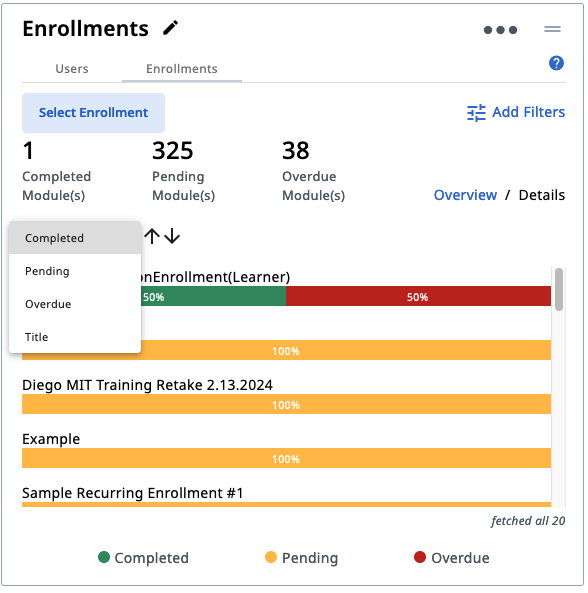
Task: Click the two-line drag handle icon
Action: click(x=552, y=29)
